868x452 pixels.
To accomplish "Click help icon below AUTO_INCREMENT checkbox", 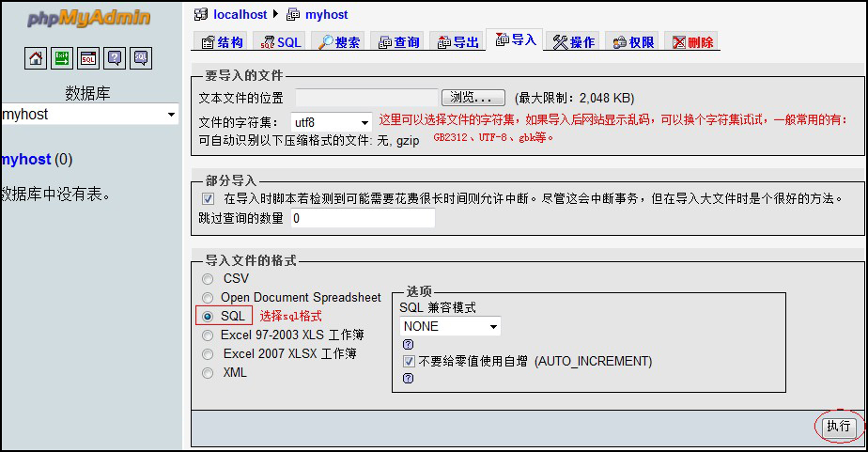I will click(408, 378).
